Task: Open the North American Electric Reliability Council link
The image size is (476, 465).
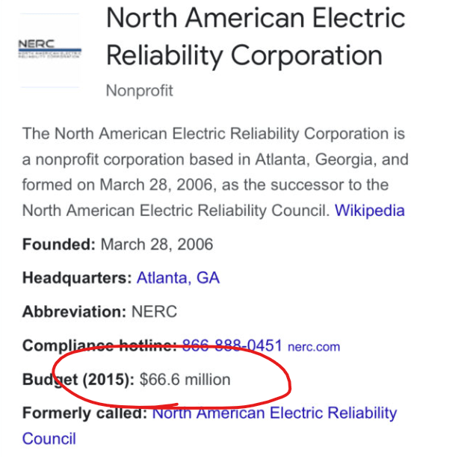Action: pos(274,413)
